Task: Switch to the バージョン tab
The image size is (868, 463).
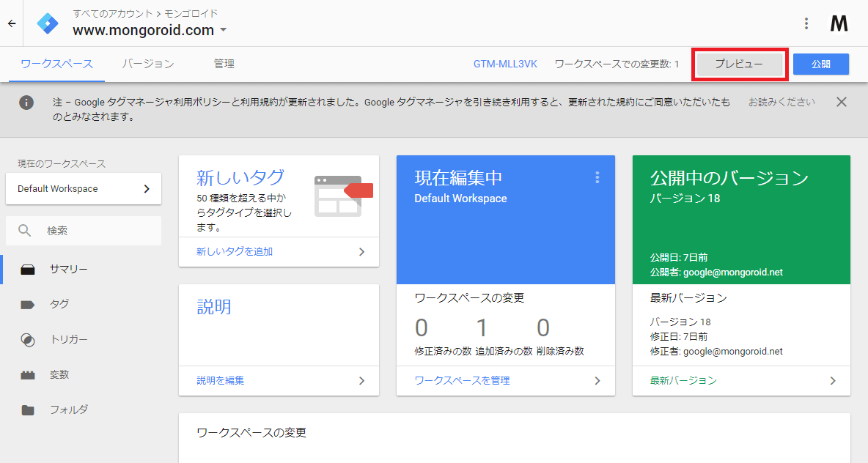Action: pos(148,64)
